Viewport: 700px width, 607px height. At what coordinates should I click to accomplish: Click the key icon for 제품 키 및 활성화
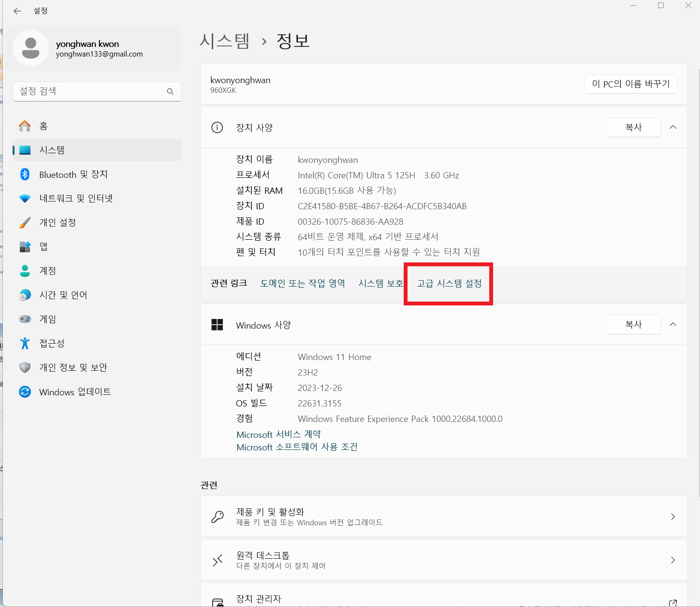218,517
